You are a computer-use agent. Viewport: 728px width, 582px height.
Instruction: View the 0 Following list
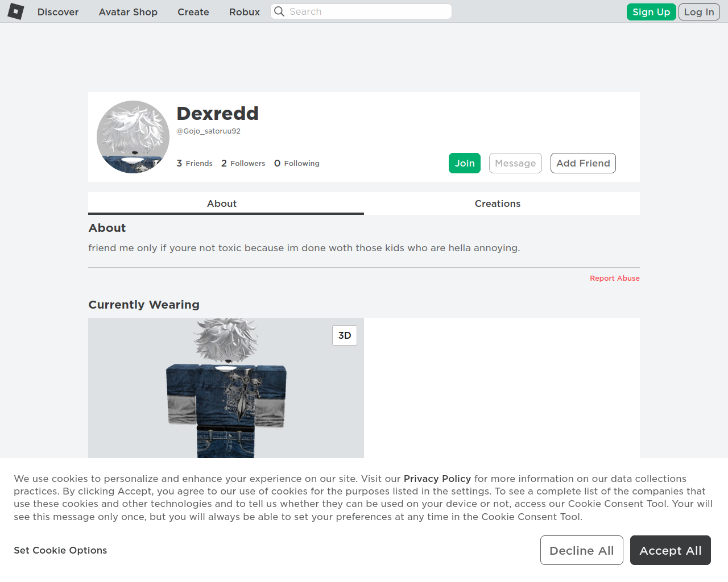coord(297,163)
